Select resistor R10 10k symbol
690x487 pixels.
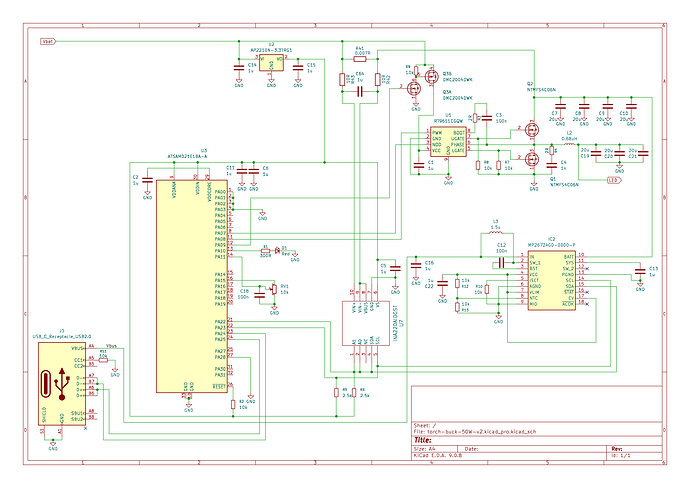click(x=487, y=289)
